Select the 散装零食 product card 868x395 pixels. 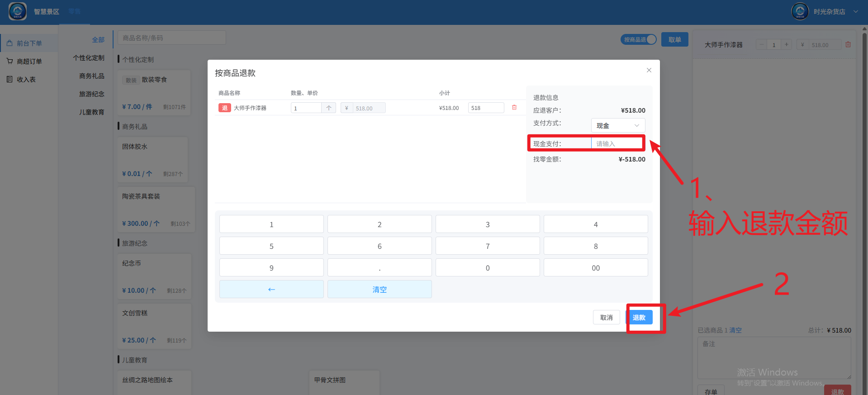click(154, 93)
